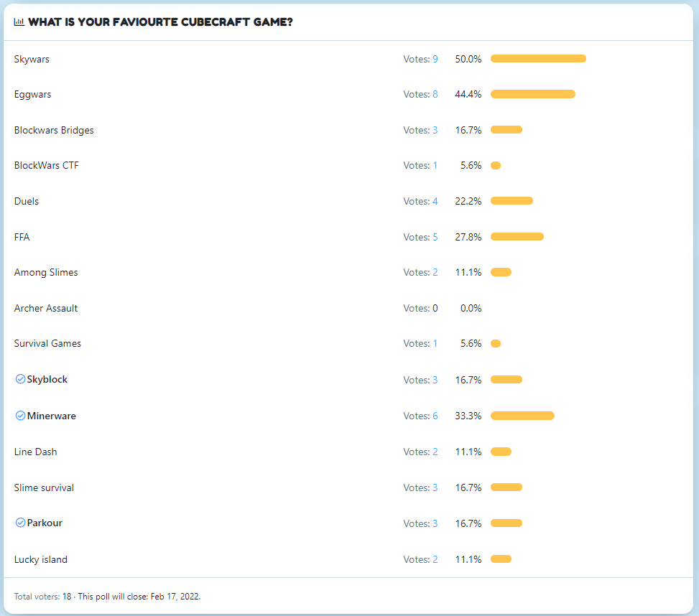
Task: Click the checkmark icon next to Skyblock
Action: point(20,379)
